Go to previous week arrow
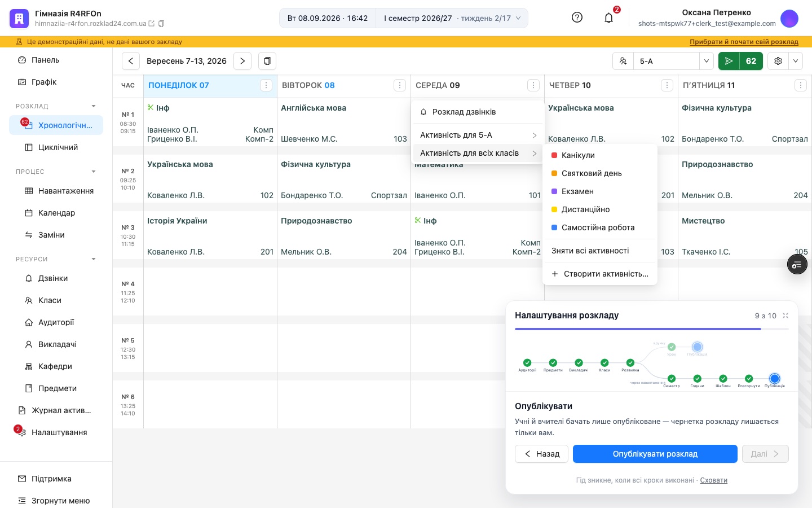This screenshot has width=812, height=508. coord(131,61)
